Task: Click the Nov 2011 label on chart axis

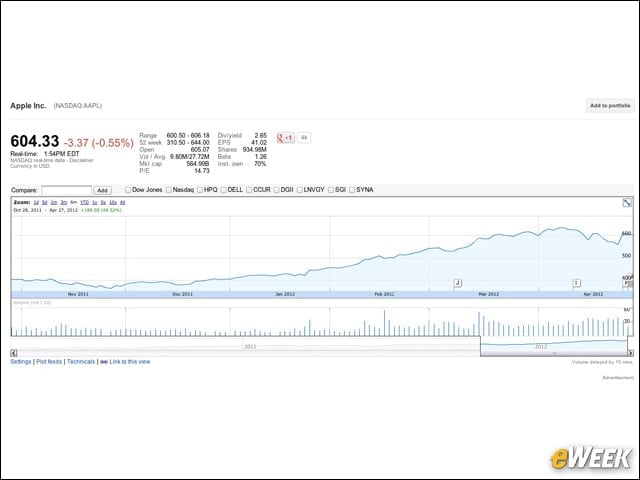Action: tap(78, 294)
